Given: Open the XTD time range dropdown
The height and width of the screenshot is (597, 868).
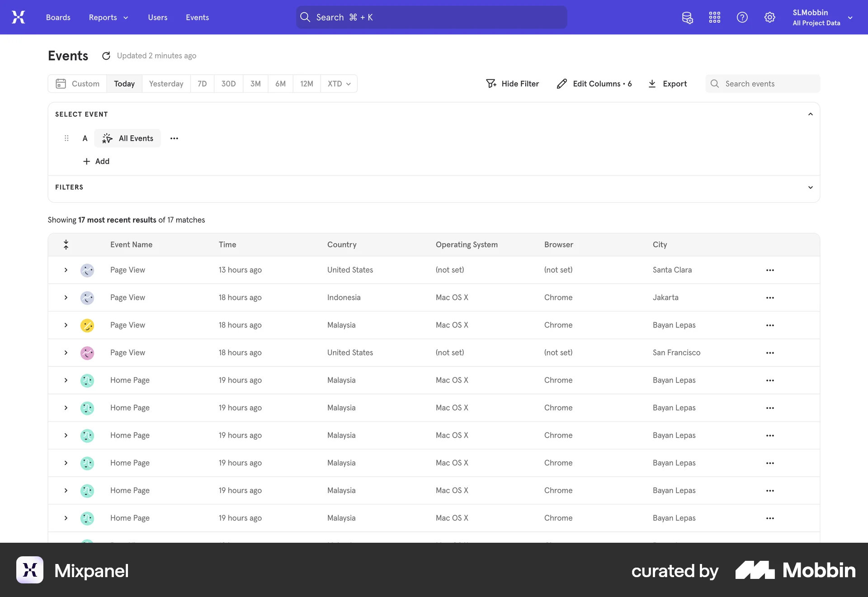Looking at the screenshot, I should point(339,84).
